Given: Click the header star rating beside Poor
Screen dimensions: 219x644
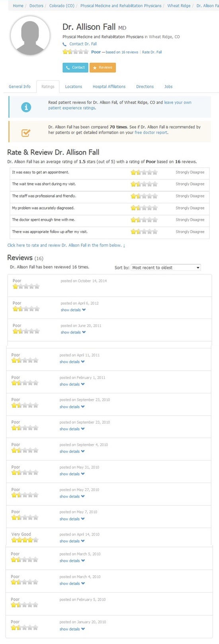Looking at the screenshot, I should click(76, 52).
